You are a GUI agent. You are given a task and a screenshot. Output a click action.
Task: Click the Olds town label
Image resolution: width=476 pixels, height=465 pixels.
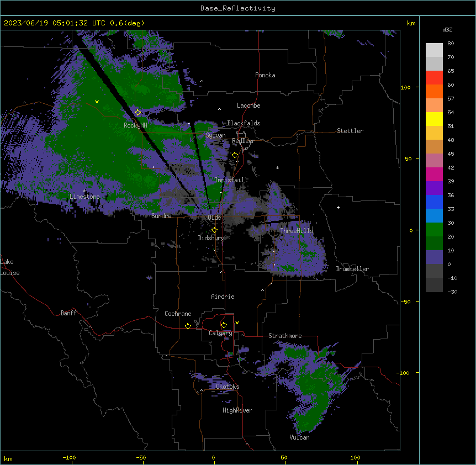(x=214, y=218)
